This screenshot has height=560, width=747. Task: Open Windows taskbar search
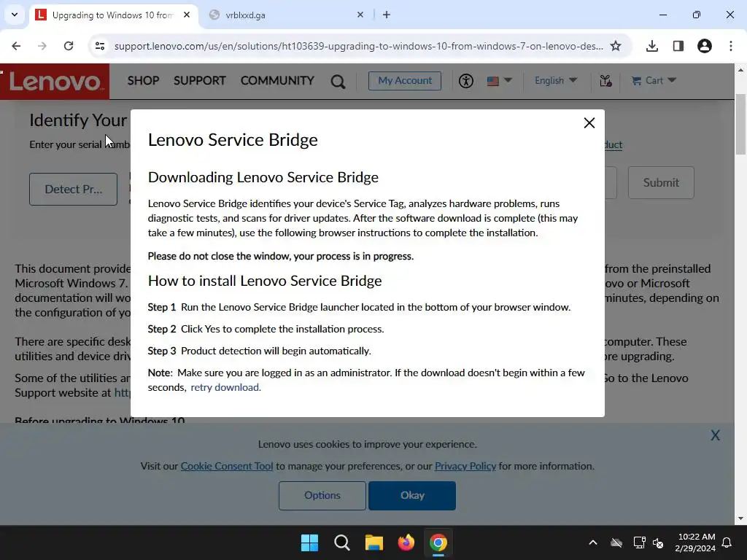[342, 542]
